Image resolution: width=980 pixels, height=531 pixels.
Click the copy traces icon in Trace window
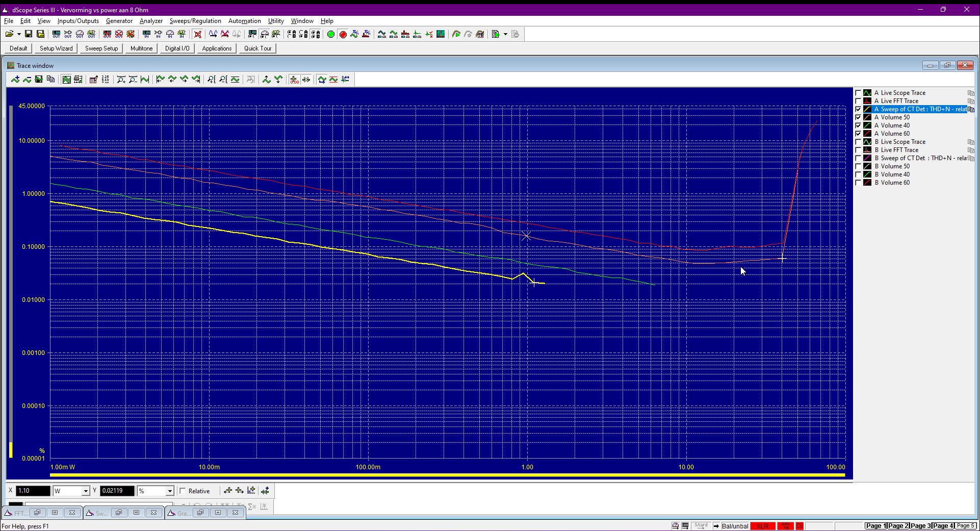click(50, 80)
